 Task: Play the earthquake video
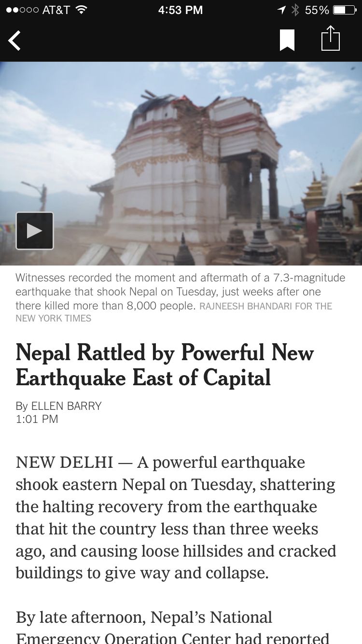pyautogui.click(x=35, y=231)
